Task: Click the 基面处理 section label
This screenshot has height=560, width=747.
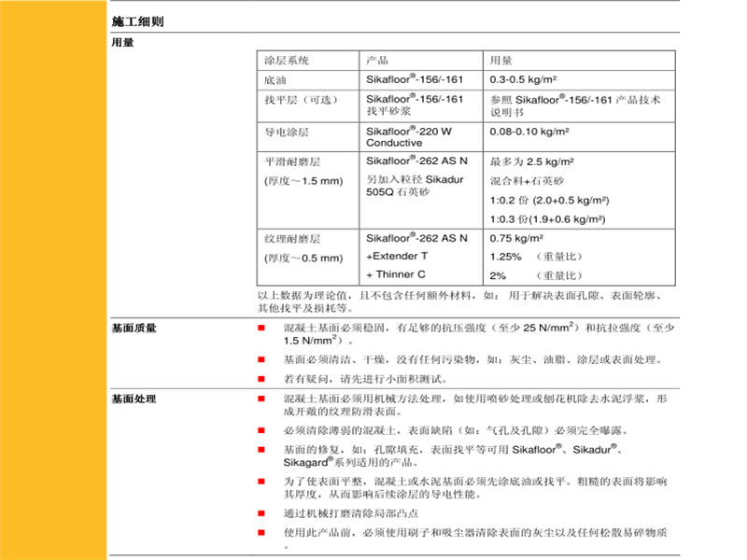Action: (134, 399)
